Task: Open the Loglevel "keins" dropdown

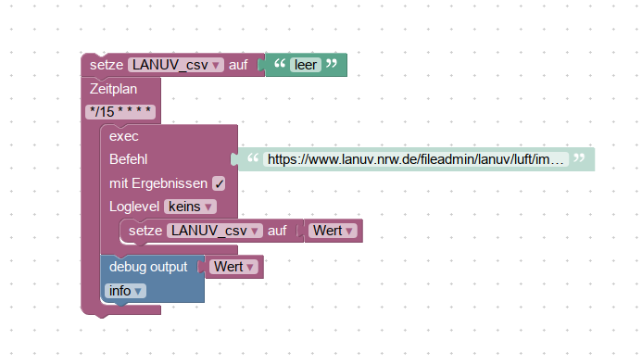Action: point(190,207)
